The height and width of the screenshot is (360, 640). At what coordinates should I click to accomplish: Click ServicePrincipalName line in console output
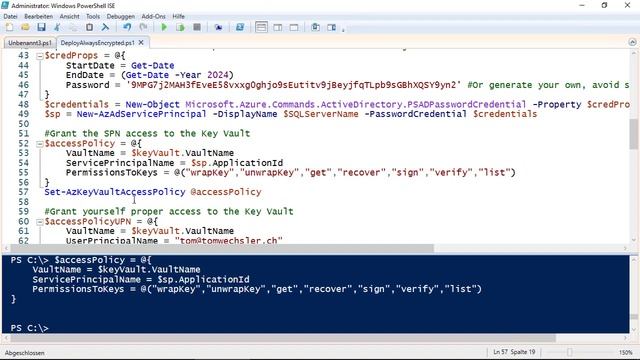click(141, 280)
